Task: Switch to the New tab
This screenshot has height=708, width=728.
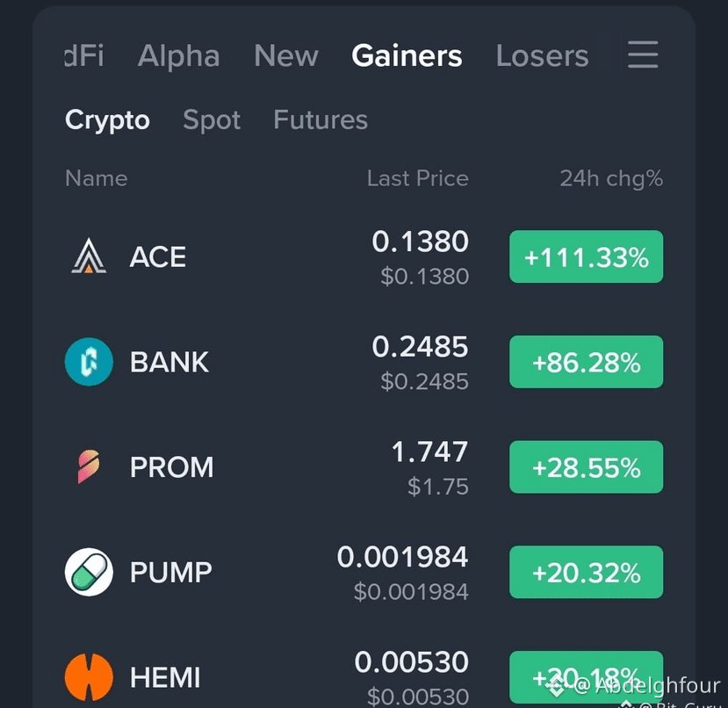Action: point(286,55)
